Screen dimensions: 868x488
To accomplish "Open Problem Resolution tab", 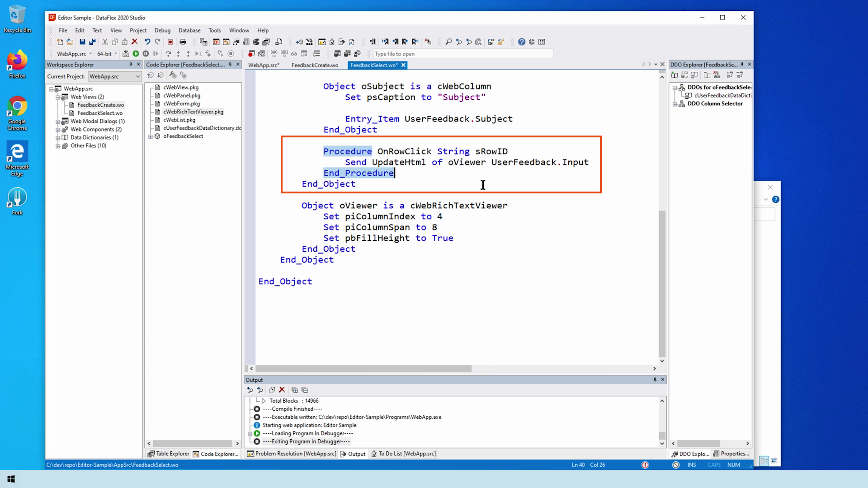I will (292, 454).
